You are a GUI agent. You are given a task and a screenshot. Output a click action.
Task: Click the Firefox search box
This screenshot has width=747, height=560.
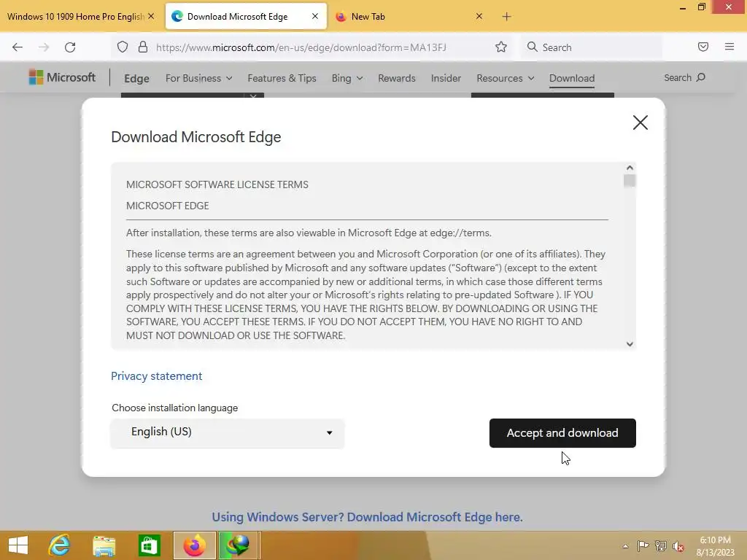pos(592,47)
